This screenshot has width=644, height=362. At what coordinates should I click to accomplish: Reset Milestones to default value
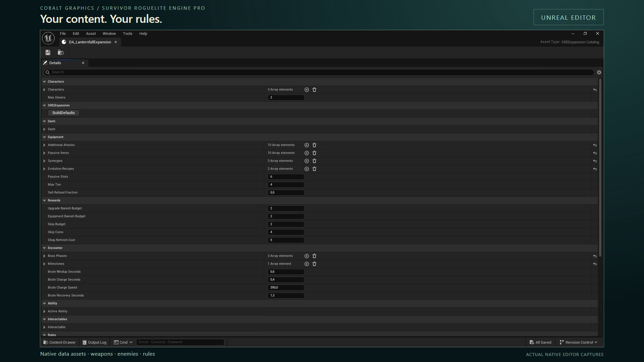click(x=595, y=264)
